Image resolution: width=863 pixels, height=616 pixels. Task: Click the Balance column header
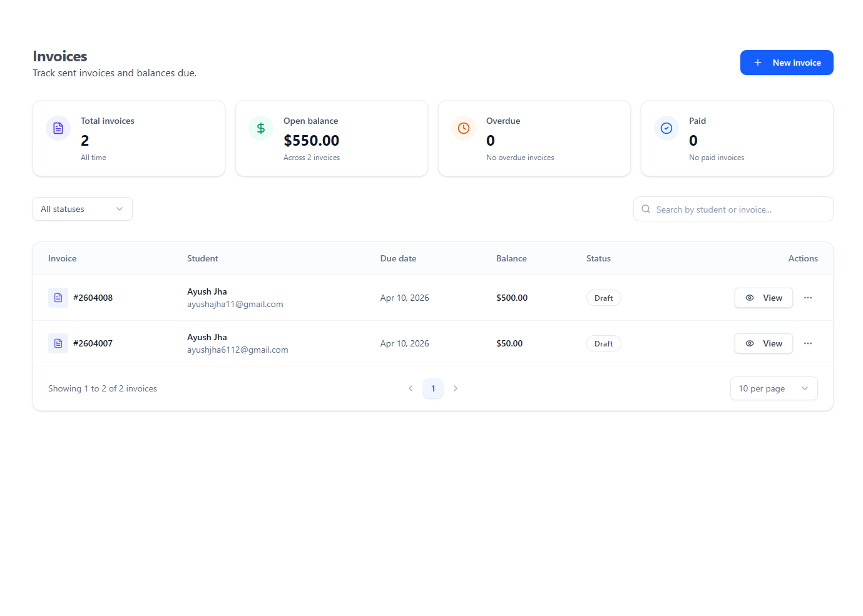[x=511, y=258]
